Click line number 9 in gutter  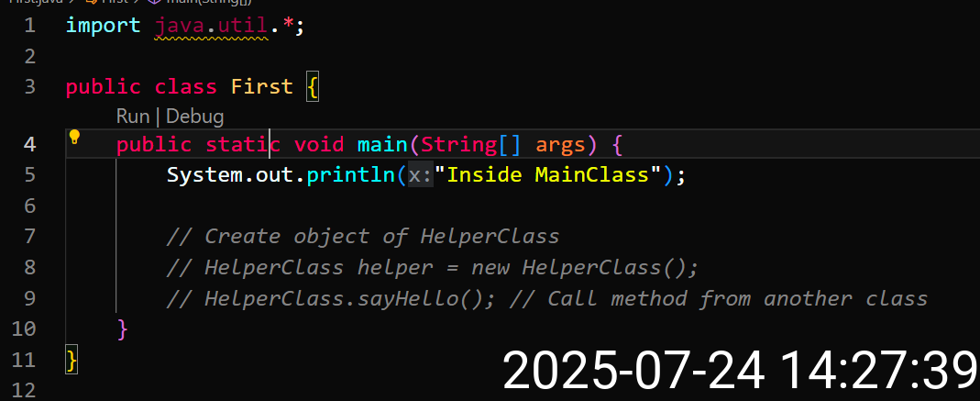coord(29,298)
